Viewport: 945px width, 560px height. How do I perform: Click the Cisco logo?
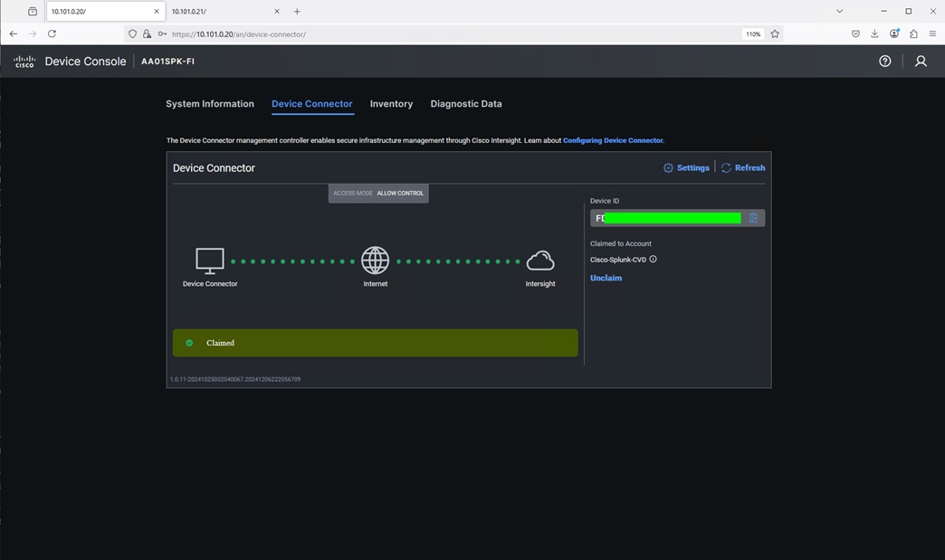point(24,62)
